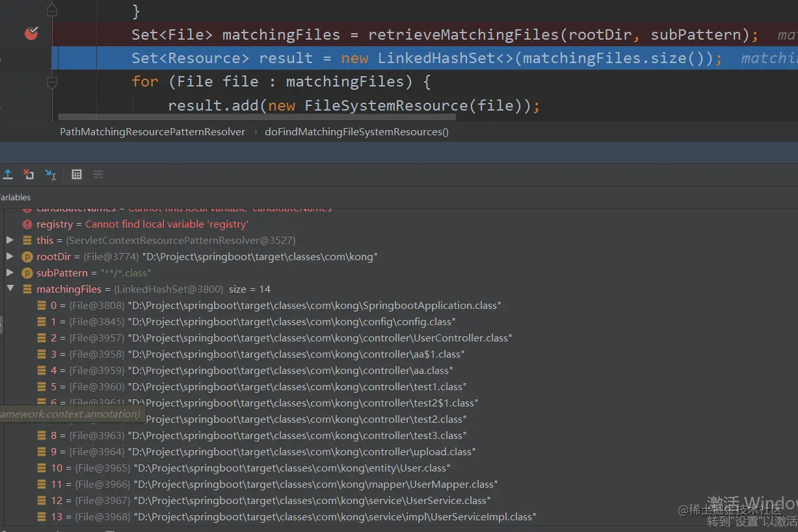Click the field icon of entry 13
The height and width of the screenshot is (532, 798).
(43, 517)
